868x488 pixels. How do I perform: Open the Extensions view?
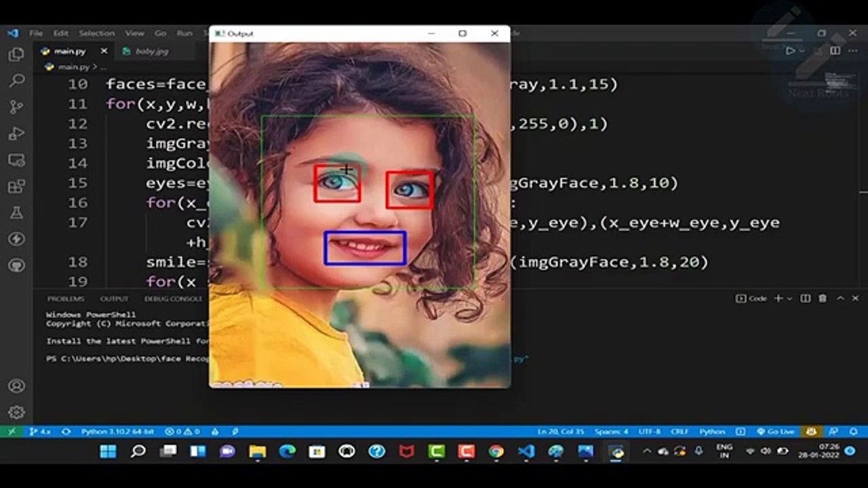pos(16,186)
